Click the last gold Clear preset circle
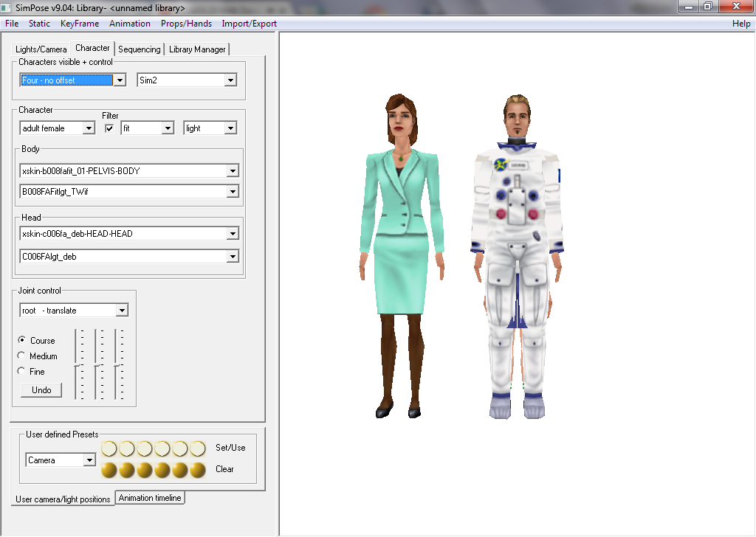 198,470
